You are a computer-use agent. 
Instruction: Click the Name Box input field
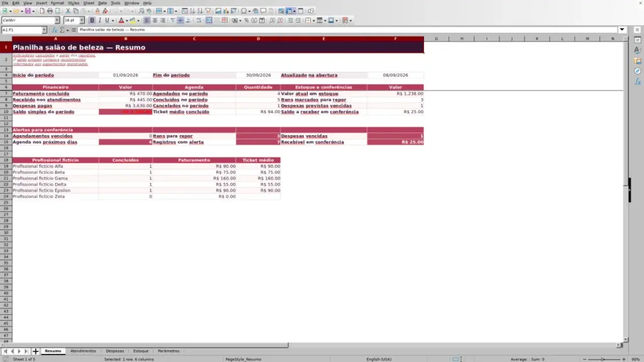click(x=21, y=30)
